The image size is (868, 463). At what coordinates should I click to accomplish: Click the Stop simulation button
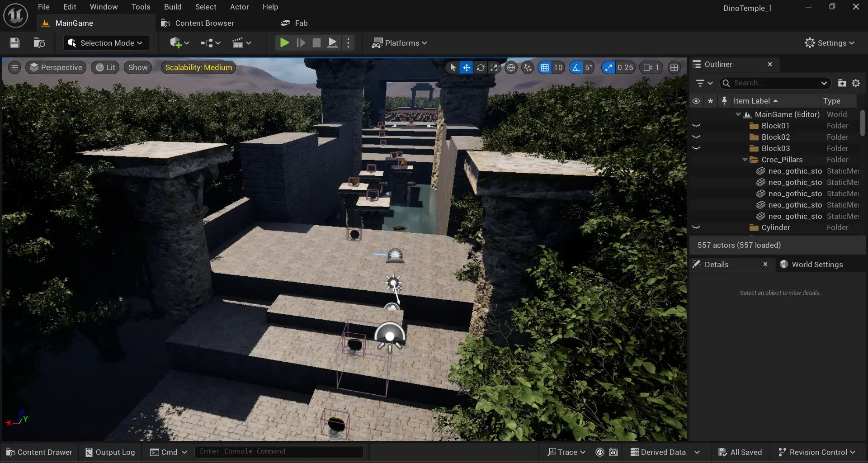316,43
